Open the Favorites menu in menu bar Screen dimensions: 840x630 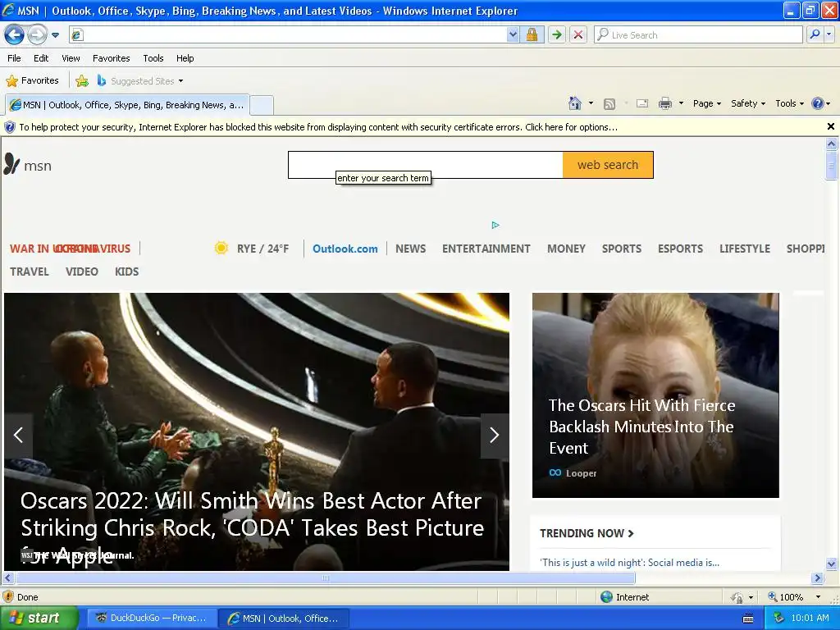pyautogui.click(x=111, y=58)
